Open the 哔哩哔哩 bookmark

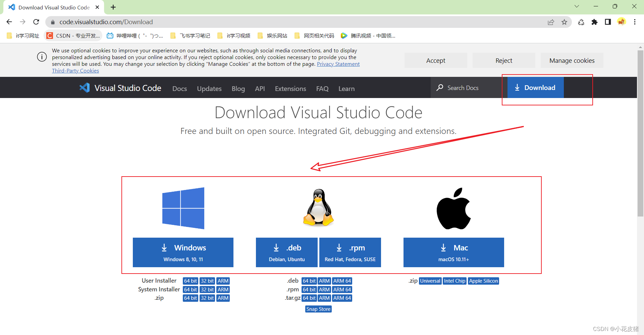[x=135, y=36]
